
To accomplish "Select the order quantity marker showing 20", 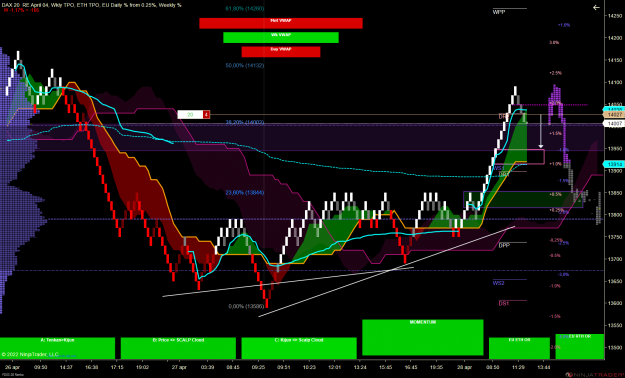I will point(190,115).
